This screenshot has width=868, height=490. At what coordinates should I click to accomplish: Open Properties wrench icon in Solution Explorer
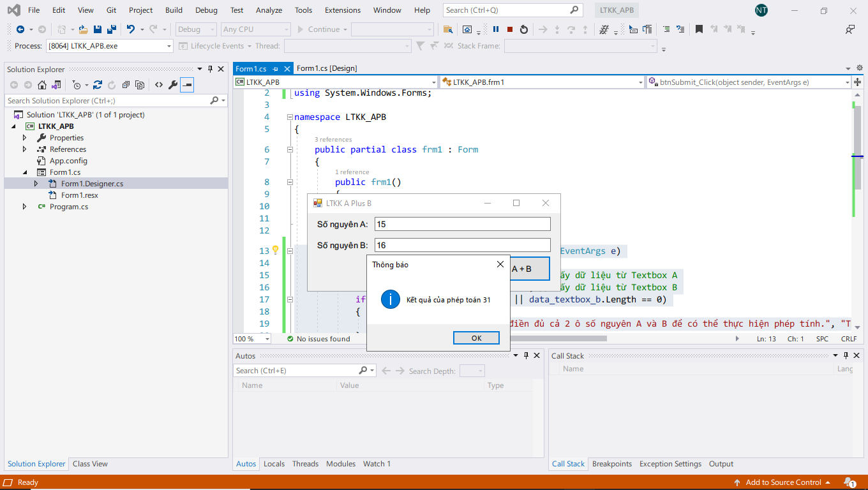[172, 85]
